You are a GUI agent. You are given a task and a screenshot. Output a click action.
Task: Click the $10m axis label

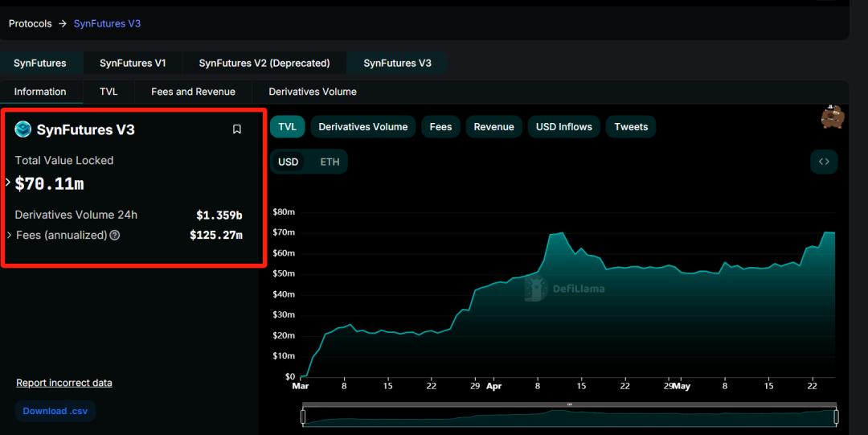284,355
